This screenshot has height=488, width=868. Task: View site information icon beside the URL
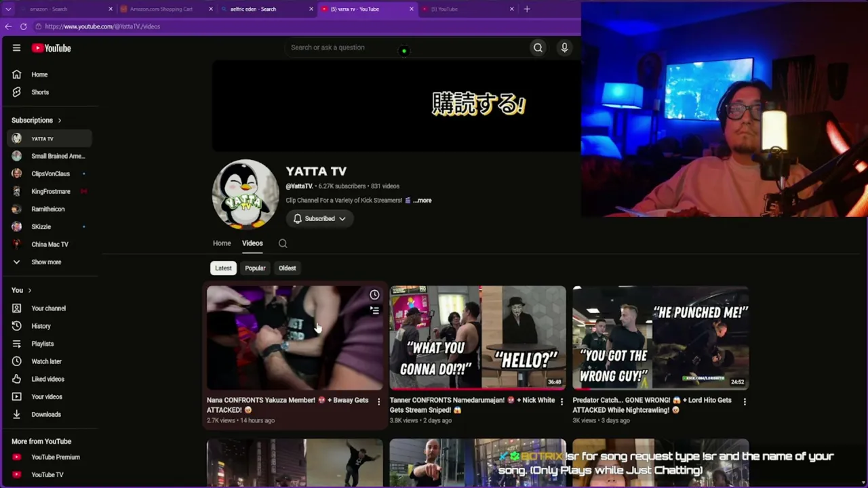pos(39,26)
